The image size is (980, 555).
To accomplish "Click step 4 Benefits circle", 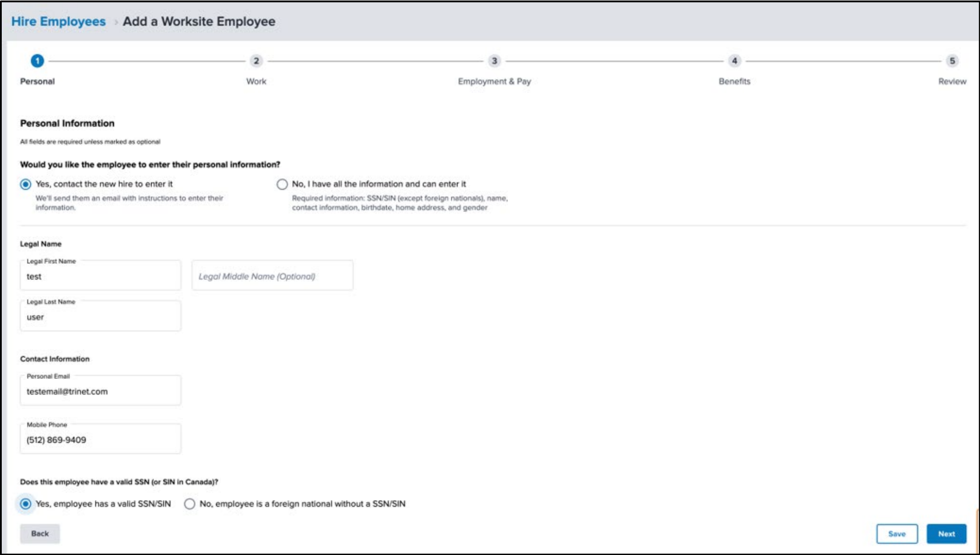I will pos(735,61).
